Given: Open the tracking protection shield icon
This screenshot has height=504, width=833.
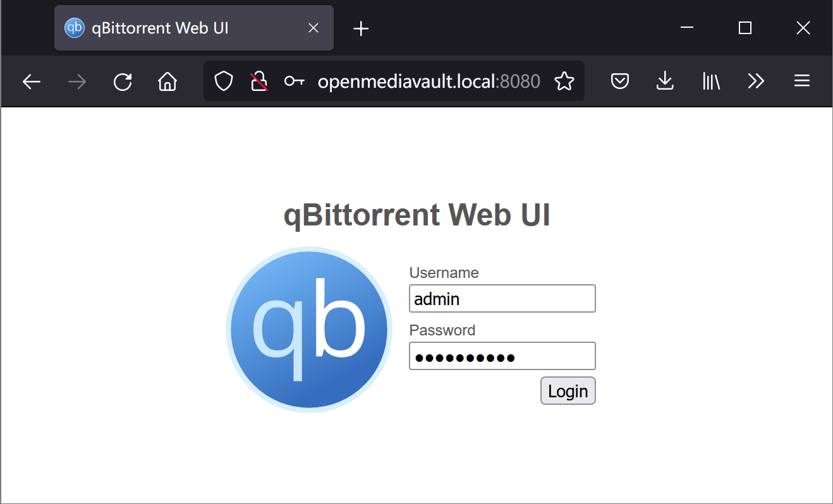Looking at the screenshot, I should pyautogui.click(x=224, y=81).
